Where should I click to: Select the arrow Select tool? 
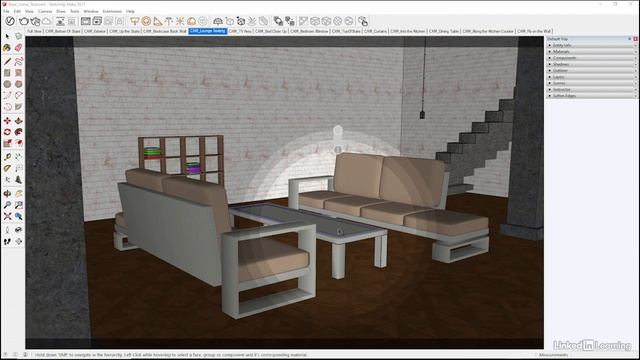click(7, 37)
